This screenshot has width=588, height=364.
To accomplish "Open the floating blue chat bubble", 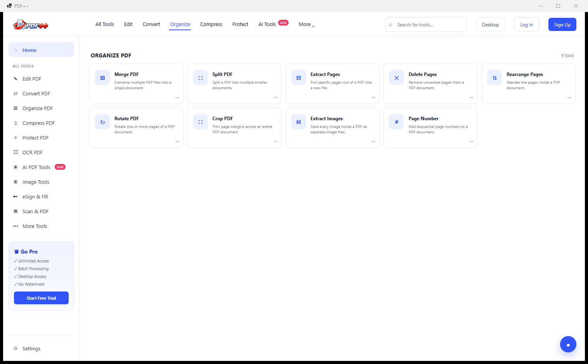I will tap(568, 344).
